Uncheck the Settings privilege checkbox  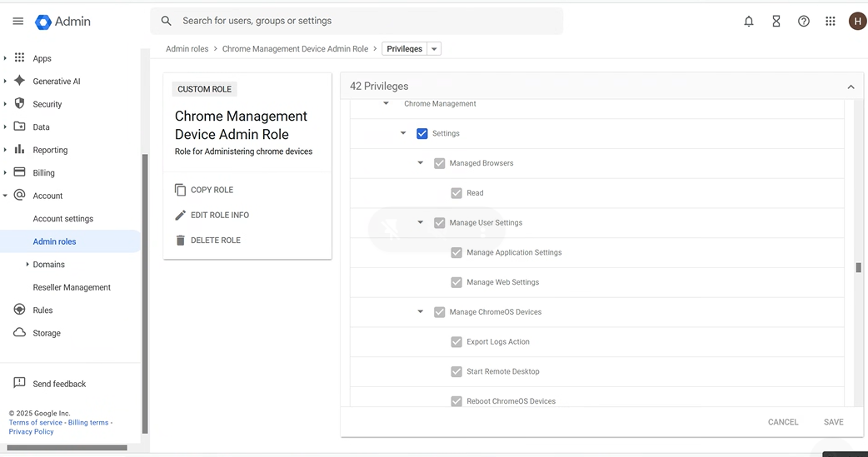click(x=422, y=133)
